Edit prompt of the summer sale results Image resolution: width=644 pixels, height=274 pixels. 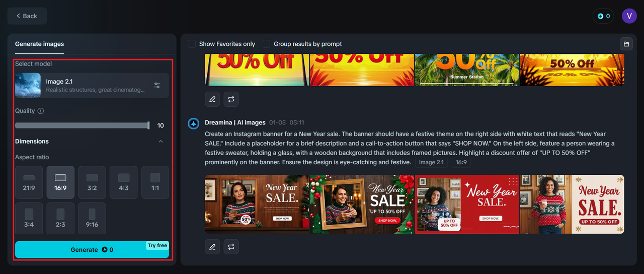(x=212, y=99)
